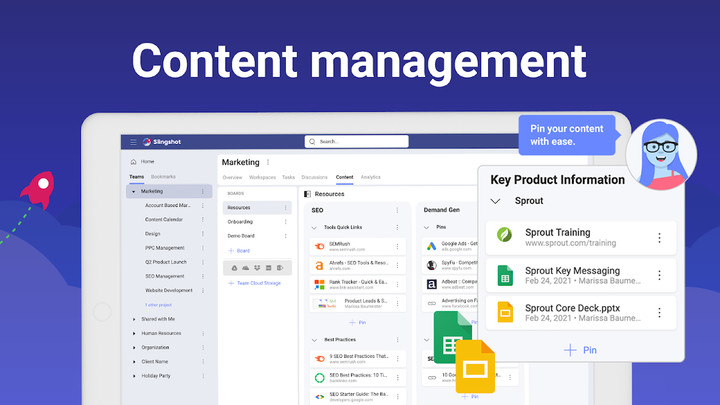The image size is (720, 405).
Task: Collapse the Marketing team tree
Action: coord(133,191)
